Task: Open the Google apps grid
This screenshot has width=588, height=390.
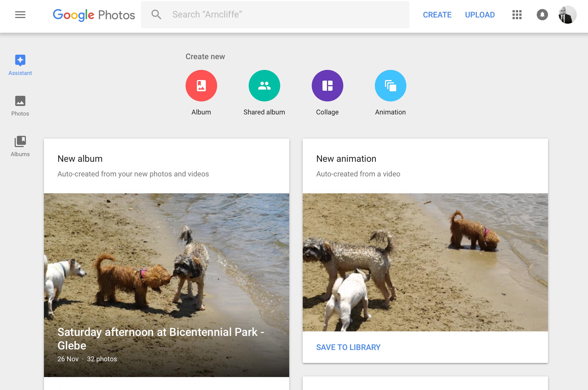Action: [517, 15]
